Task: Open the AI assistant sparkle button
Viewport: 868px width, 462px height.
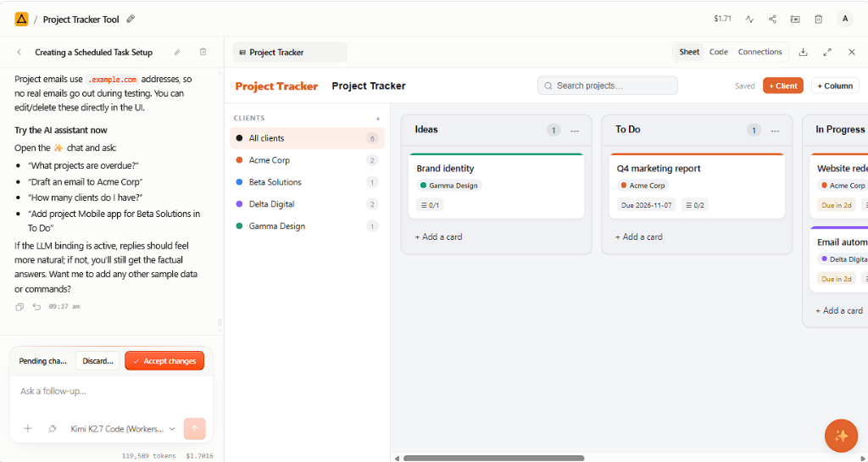Action: [x=841, y=436]
